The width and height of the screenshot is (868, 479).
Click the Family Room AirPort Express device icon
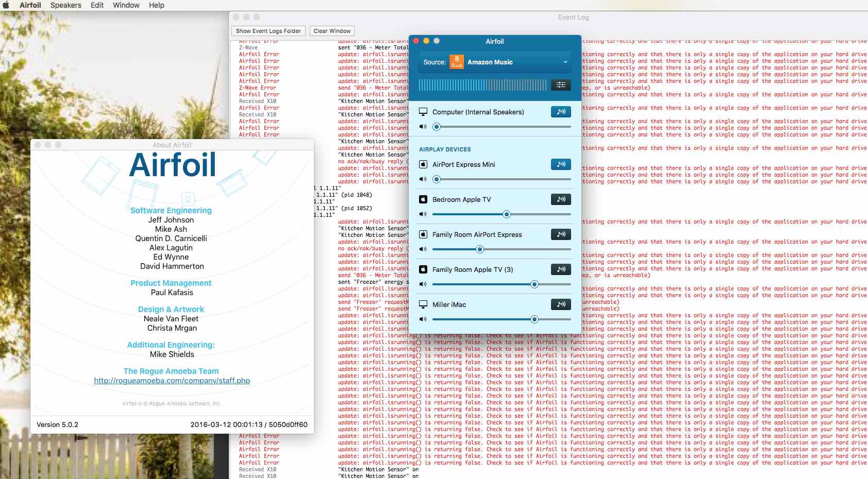423,234
